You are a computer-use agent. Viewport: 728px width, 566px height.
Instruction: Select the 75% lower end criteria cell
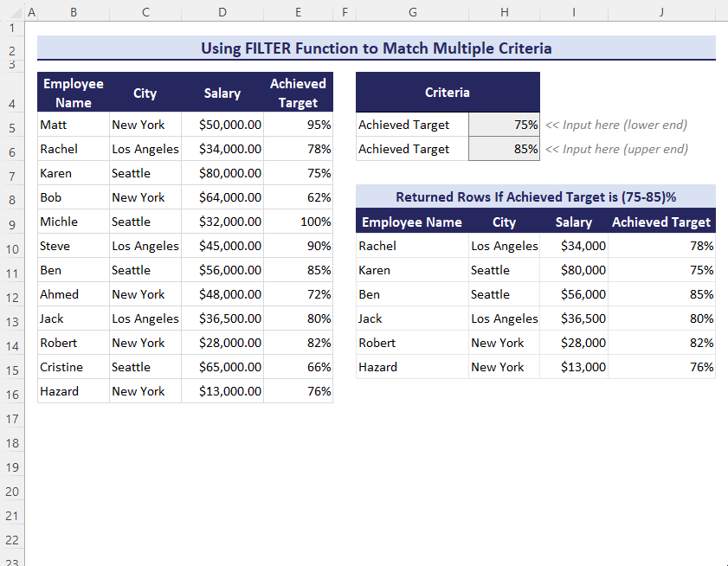pyautogui.click(x=504, y=125)
